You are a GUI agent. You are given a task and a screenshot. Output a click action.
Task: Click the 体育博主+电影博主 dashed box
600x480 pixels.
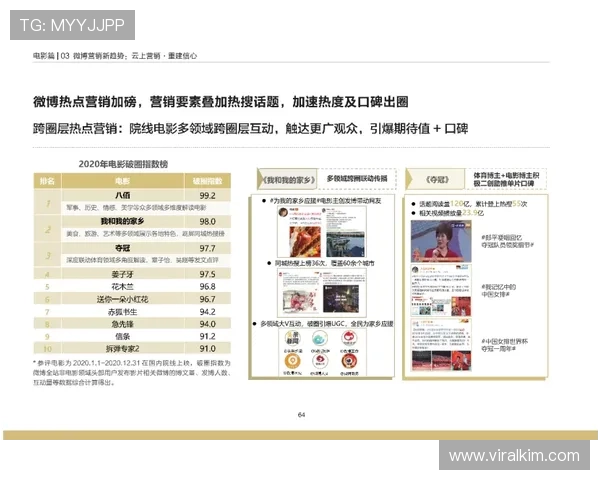click(506, 179)
